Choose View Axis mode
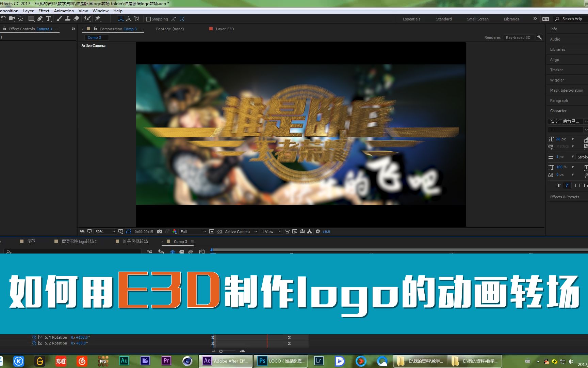 (x=137, y=19)
